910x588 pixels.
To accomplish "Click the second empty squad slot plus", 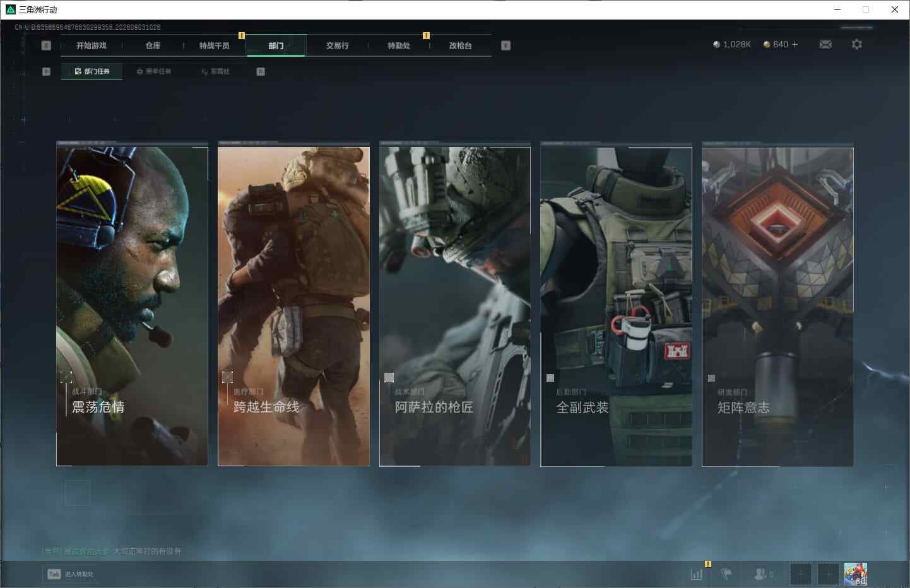I will tap(829, 574).
